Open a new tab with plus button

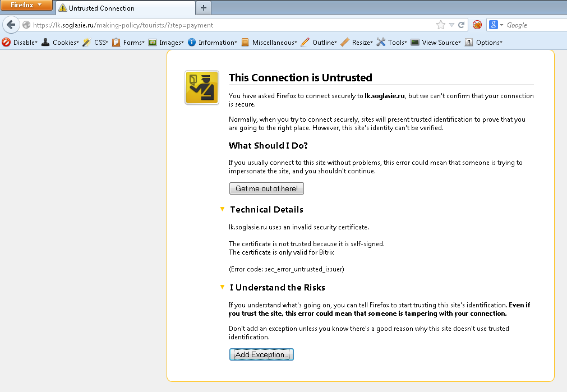(x=204, y=8)
